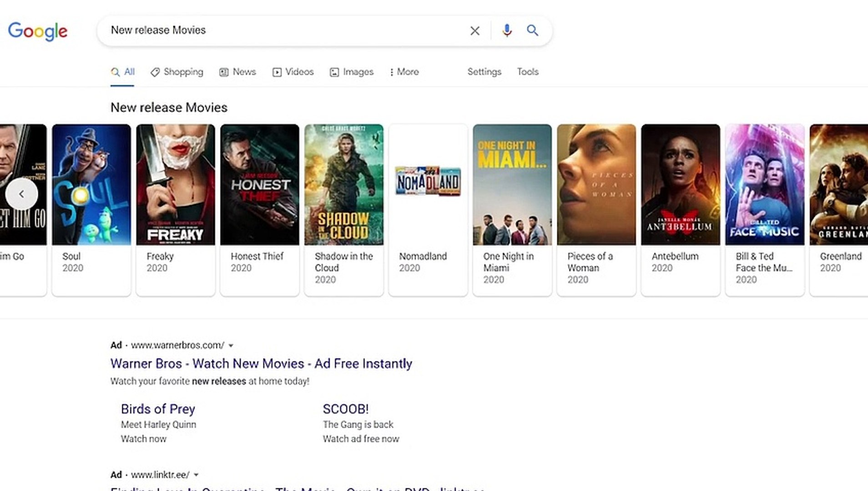The image size is (868, 491).
Task: Expand the More search options menu
Action: [x=404, y=72]
